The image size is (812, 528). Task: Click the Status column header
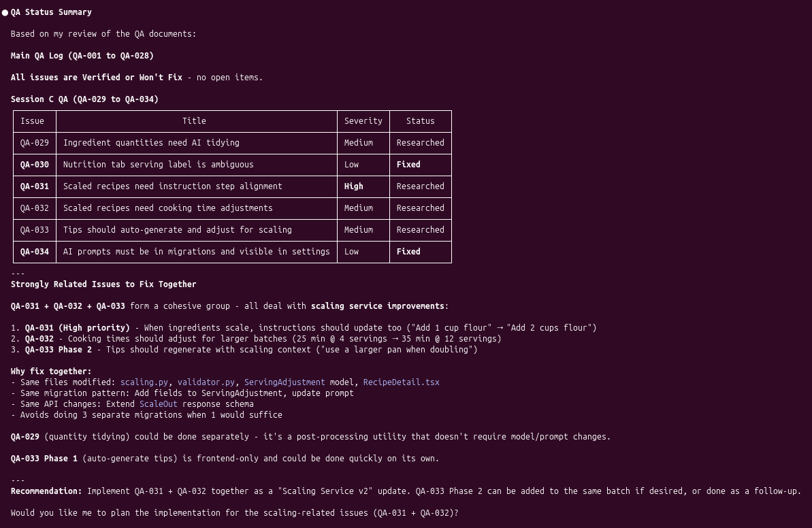coord(420,121)
